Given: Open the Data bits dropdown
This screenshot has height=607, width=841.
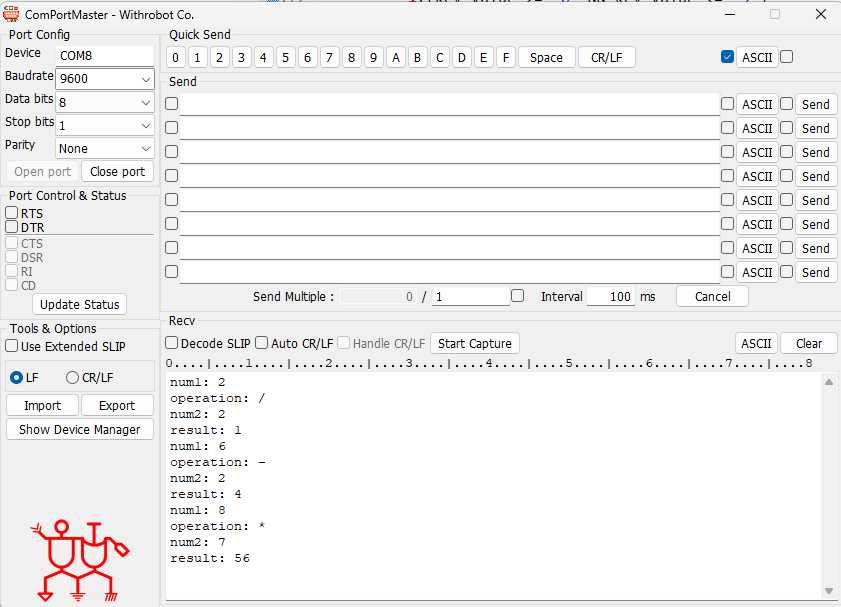Looking at the screenshot, I should tap(105, 102).
